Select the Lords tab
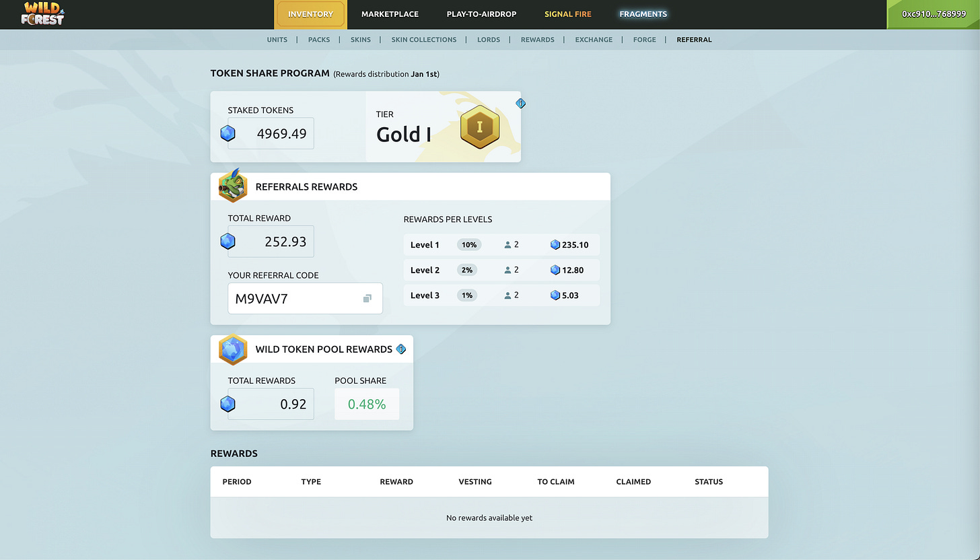980x560 pixels. (x=489, y=39)
